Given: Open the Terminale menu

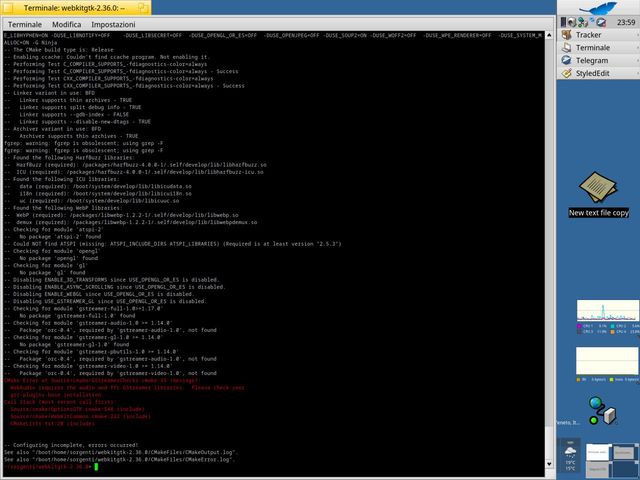Looking at the screenshot, I should coord(25,24).
